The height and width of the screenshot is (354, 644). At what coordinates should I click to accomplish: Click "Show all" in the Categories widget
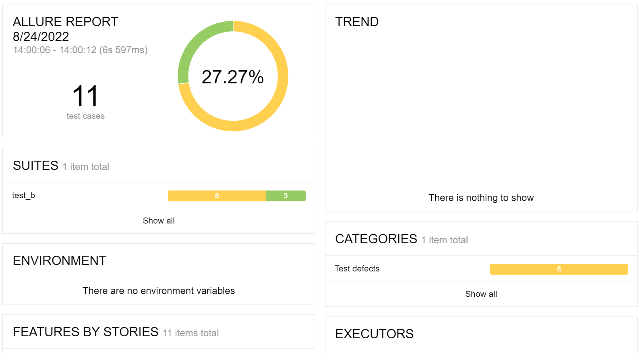[480, 294]
